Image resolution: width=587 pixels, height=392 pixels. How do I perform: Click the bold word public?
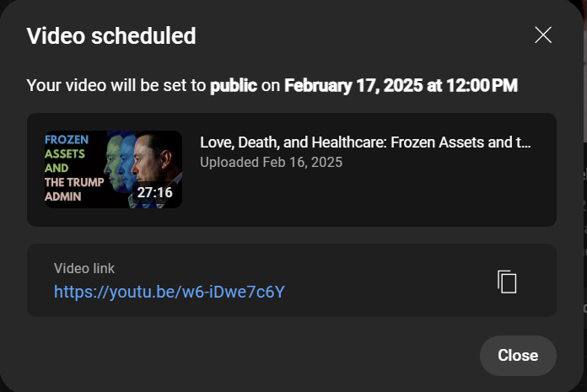[234, 85]
